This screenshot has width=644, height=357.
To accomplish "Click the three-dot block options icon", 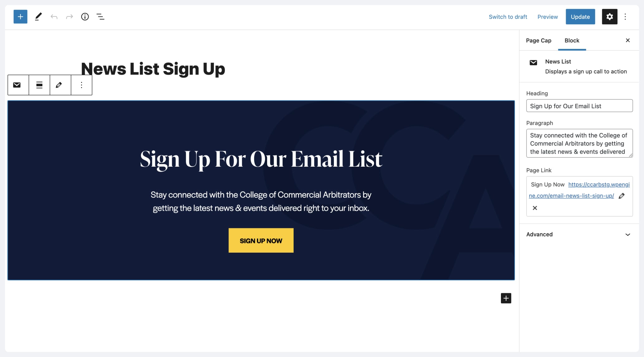I will [81, 85].
